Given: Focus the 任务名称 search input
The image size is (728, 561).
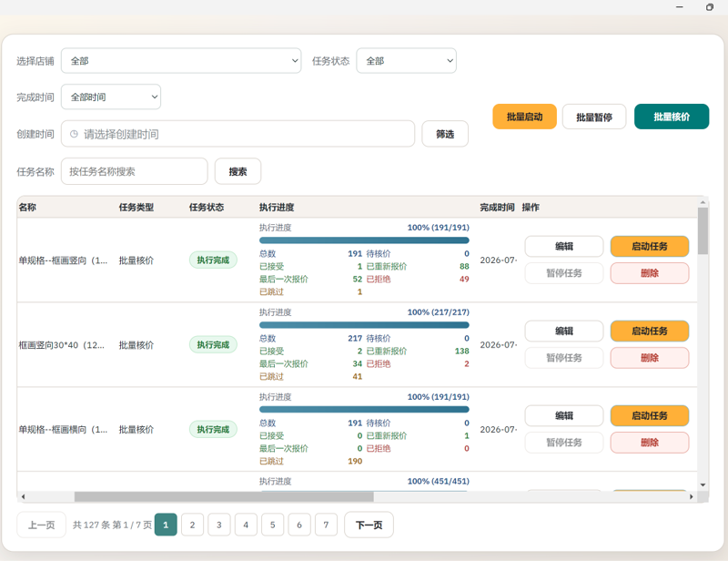Looking at the screenshot, I should click(x=134, y=171).
